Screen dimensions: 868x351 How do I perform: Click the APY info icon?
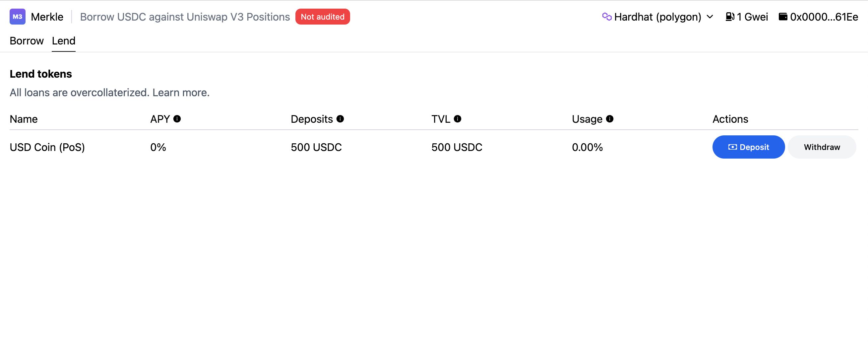pos(177,119)
